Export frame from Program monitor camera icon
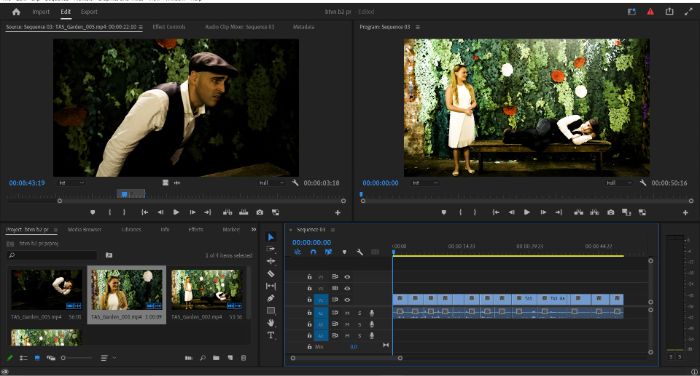 [x=611, y=213]
